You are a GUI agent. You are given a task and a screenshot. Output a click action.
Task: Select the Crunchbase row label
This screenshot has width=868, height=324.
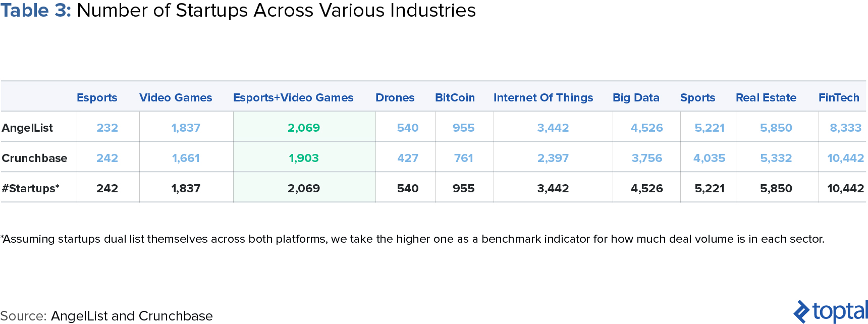point(34,158)
